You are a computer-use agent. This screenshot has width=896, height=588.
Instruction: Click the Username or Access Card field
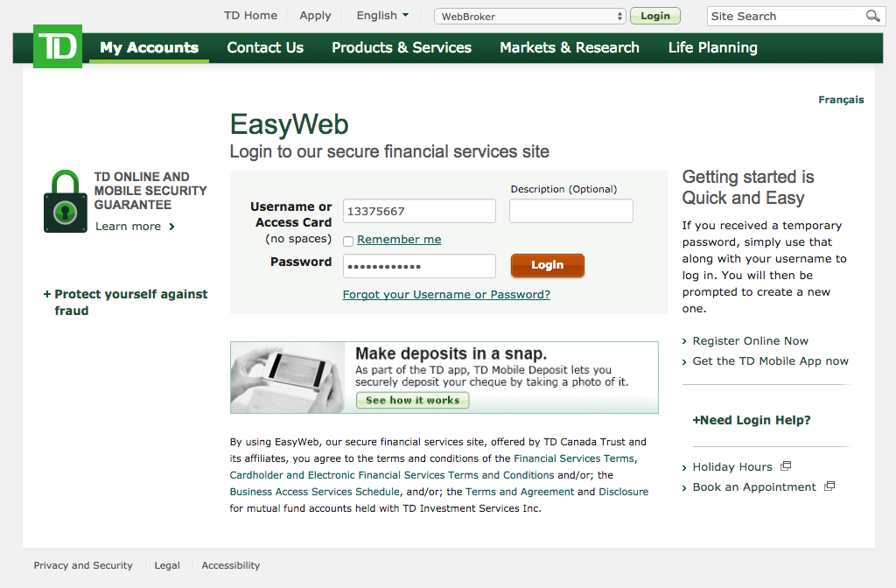coord(419,211)
